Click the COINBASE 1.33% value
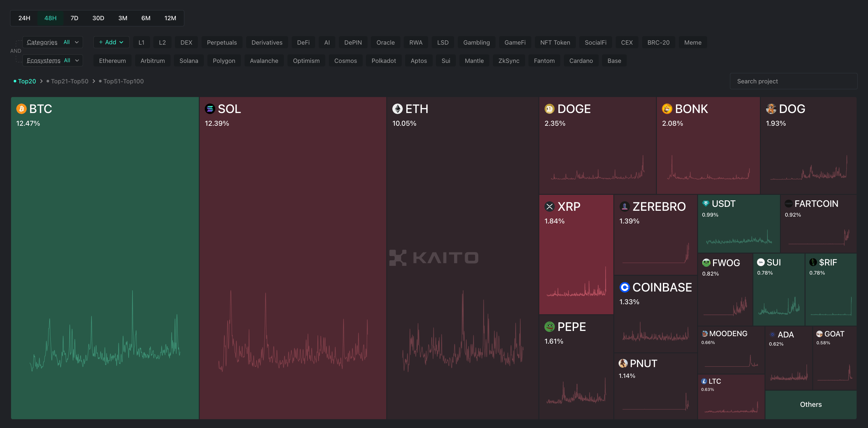 [629, 302]
